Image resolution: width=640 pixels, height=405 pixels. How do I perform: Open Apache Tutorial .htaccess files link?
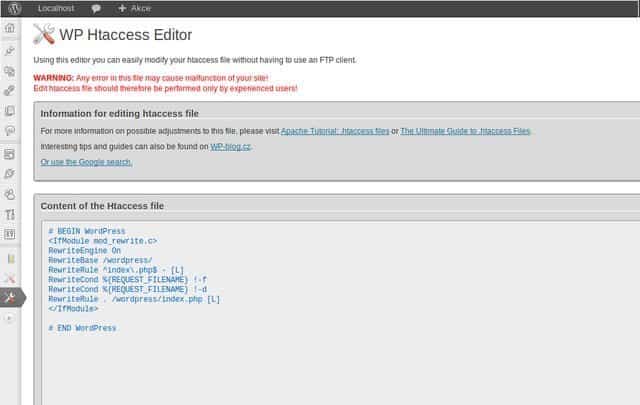[335, 131]
